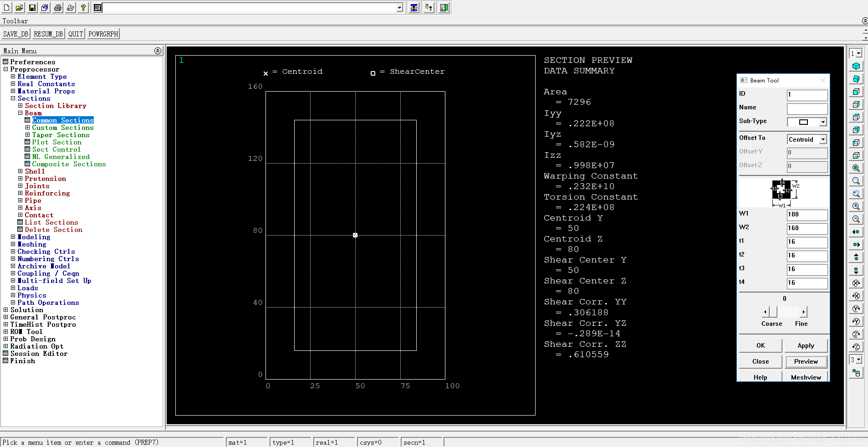Expand the Solution tree node
The image size is (868, 447).
[x=6, y=310]
